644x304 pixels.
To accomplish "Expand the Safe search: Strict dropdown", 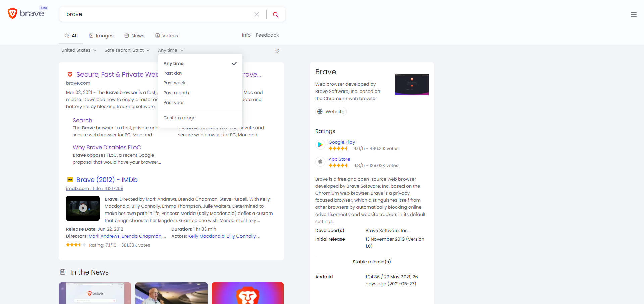I will click(x=127, y=50).
